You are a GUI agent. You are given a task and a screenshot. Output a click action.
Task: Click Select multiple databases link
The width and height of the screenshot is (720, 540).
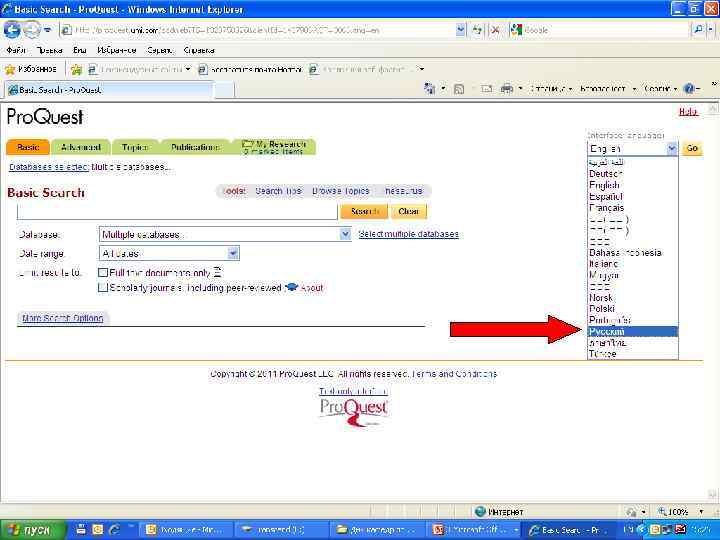[x=408, y=234]
